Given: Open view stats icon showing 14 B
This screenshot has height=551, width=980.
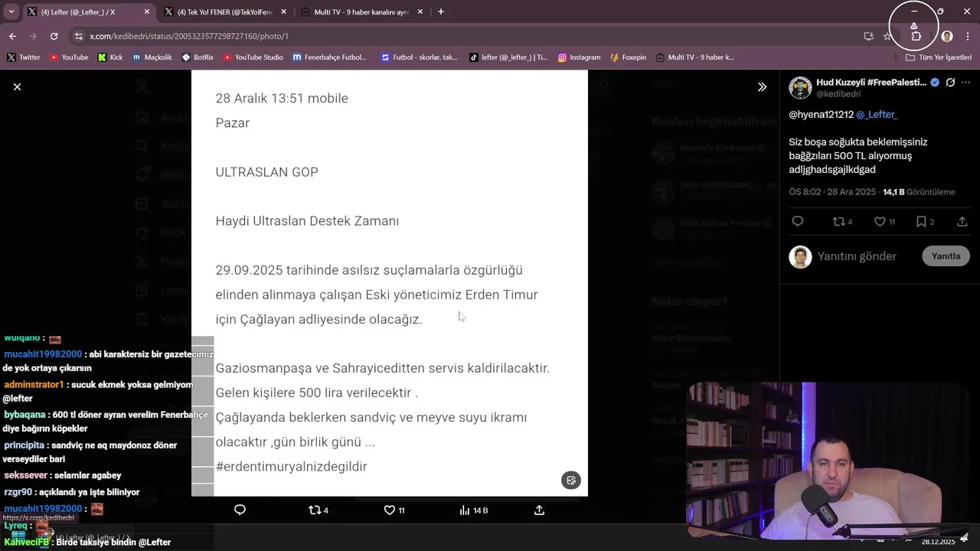Looking at the screenshot, I should (x=473, y=510).
